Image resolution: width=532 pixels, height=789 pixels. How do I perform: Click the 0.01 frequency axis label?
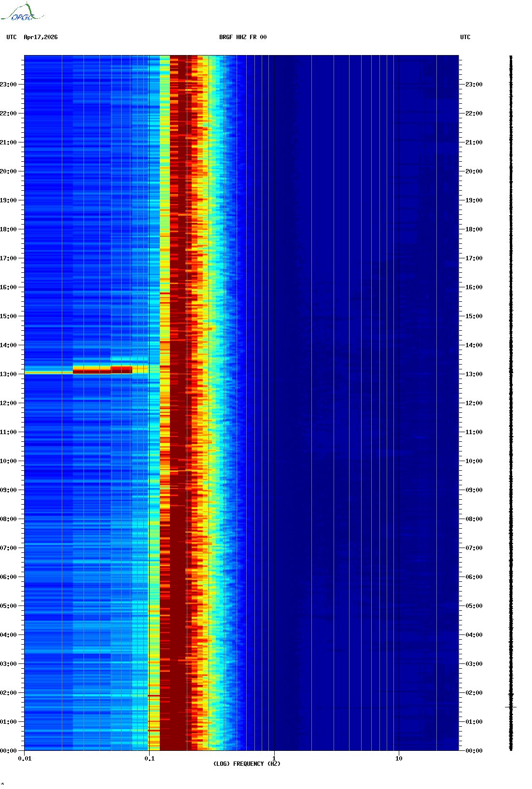(25, 759)
